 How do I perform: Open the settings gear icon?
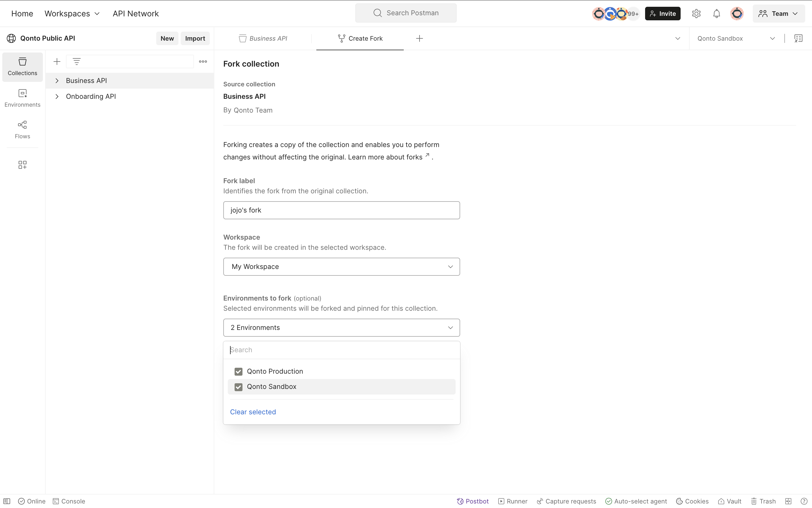click(696, 14)
